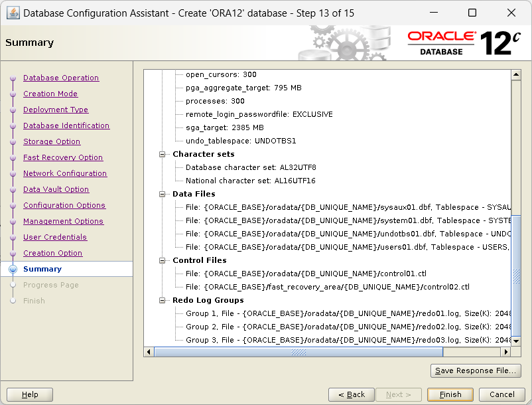
Task: Select the open_cursors: 300 row
Action: tap(221, 74)
